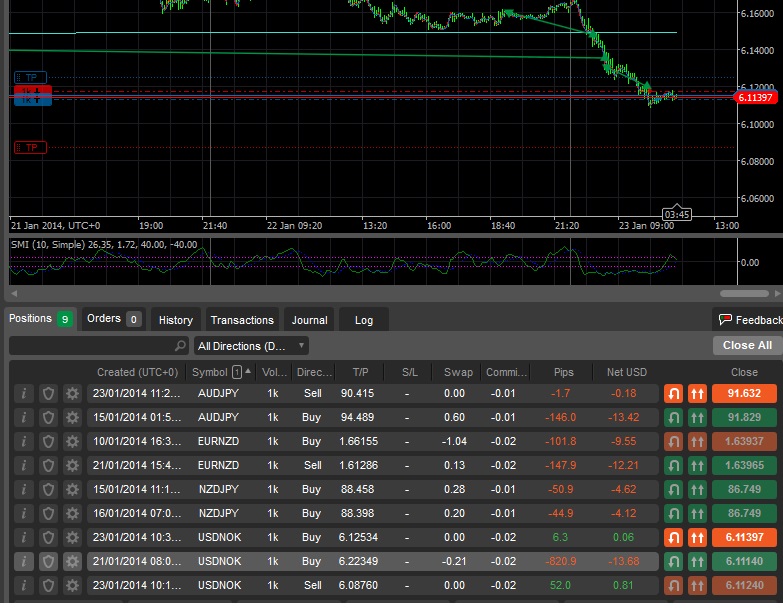The width and height of the screenshot is (783, 614).
Task: Open settings gear for EURNZD Buy position
Action: (72, 441)
